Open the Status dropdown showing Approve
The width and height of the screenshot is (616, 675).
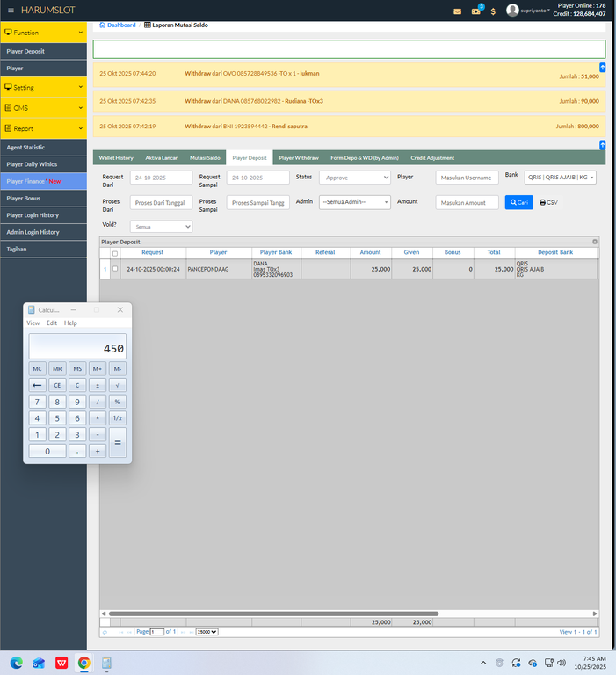pos(355,178)
